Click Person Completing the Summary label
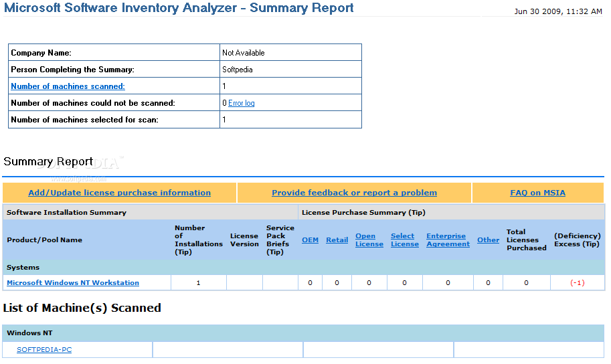Image resolution: width=611 pixels, height=364 pixels. (x=72, y=70)
